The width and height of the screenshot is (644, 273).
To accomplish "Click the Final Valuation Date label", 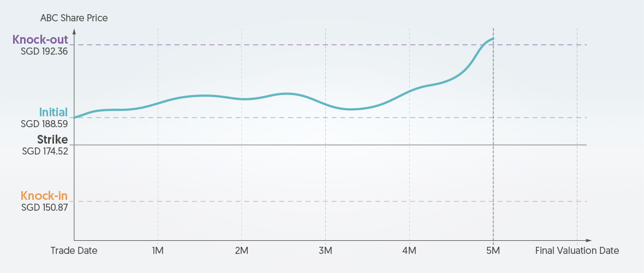I will [x=577, y=251].
